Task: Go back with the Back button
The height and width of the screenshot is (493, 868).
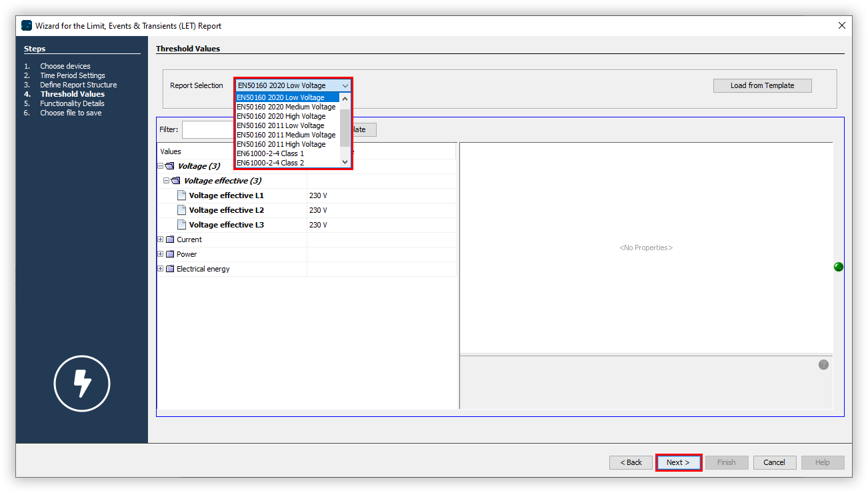Action: (631, 462)
